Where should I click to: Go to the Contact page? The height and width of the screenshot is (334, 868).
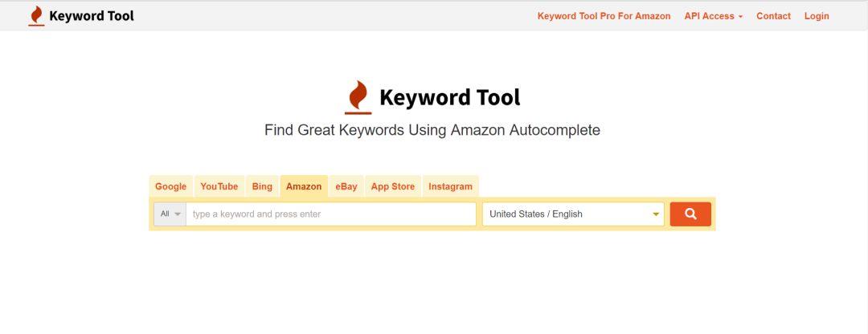coord(773,16)
